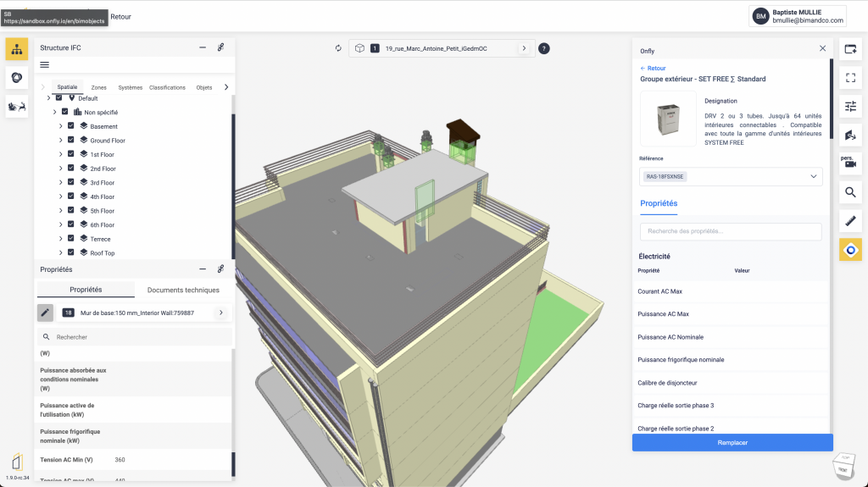
Task: Open the magnifier search tool
Action: coord(850,192)
